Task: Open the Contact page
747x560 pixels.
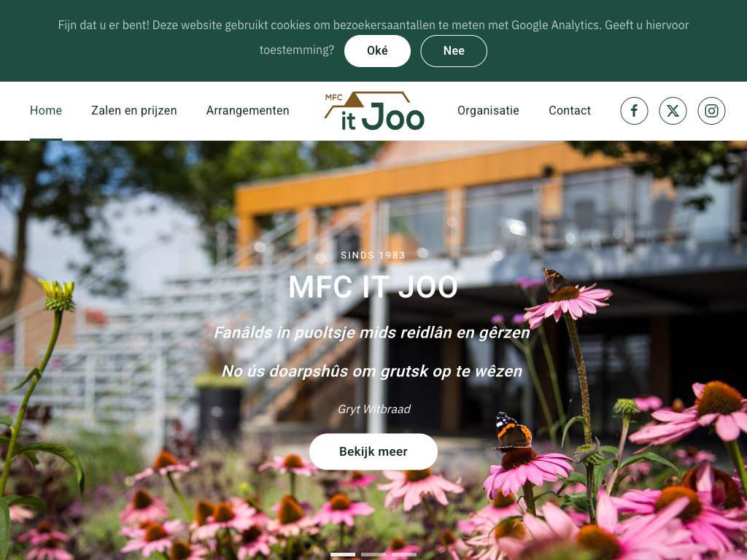Action: pyautogui.click(x=570, y=111)
